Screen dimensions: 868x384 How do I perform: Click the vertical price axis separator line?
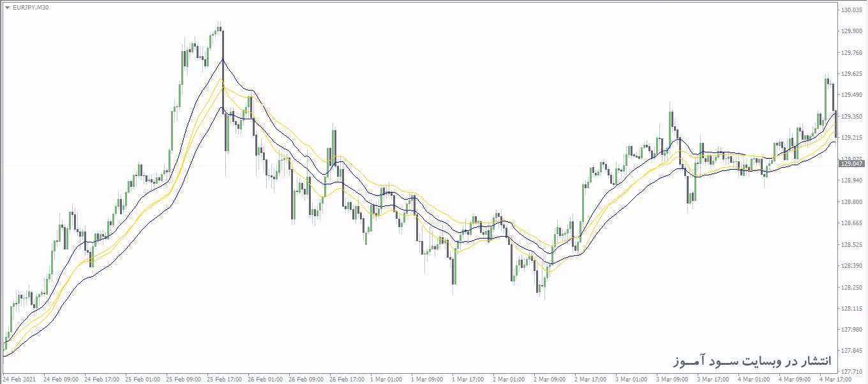837,191
